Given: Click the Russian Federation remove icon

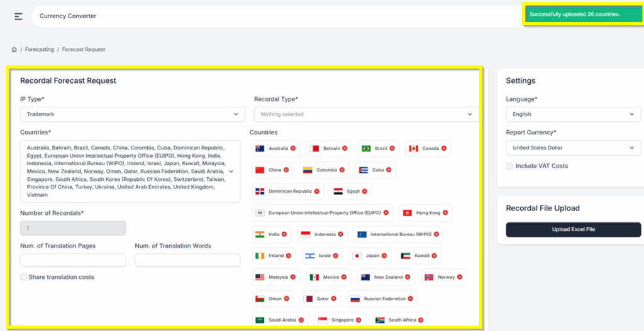Looking at the screenshot, I should pyautogui.click(x=411, y=299).
